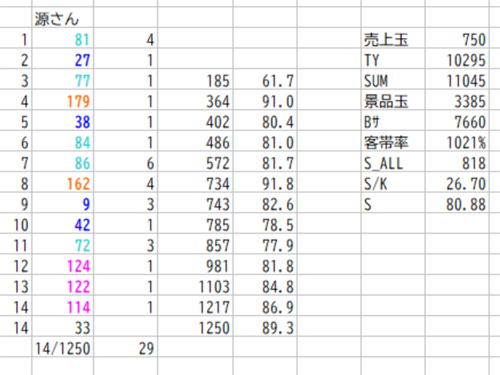Select the 景品玉 label cell
The image size is (500, 375).
tap(393, 100)
